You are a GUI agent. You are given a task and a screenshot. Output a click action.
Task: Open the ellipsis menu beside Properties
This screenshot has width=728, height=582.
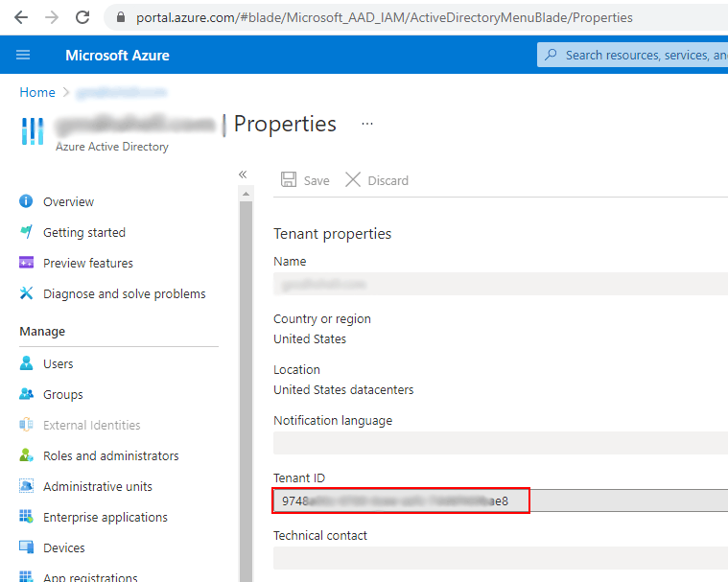pyautogui.click(x=366, y=125)
